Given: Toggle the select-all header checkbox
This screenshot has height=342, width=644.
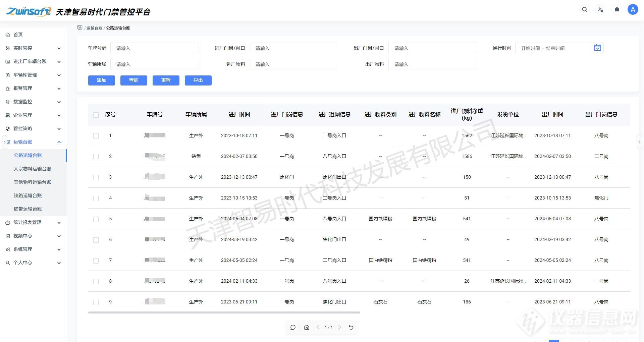Looking at the screenshot, I should (96, 115).
